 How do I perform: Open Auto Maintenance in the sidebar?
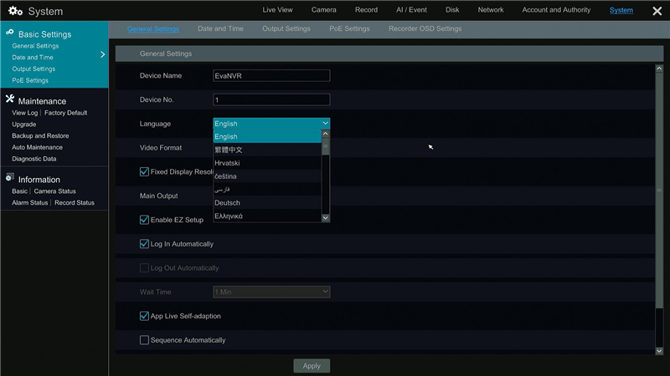37,147
